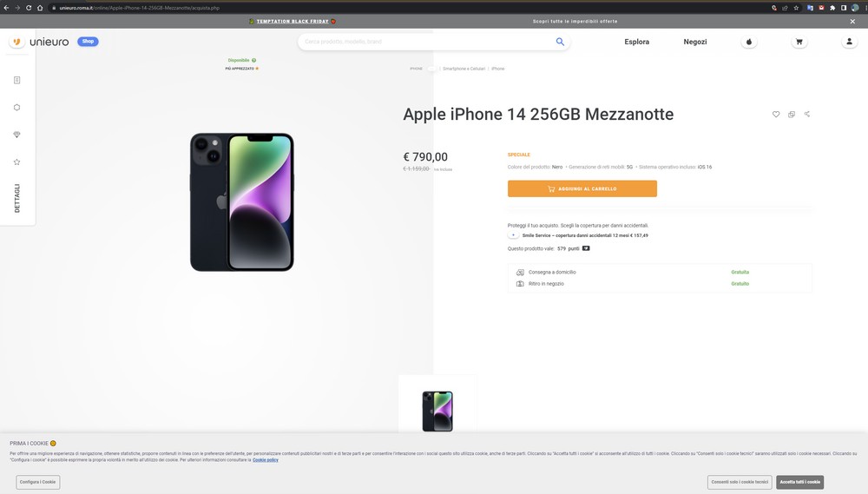Viewport: 868px width, 494px height.
Task: Open the star reviews sidebar icon
Action: (16, 161)
